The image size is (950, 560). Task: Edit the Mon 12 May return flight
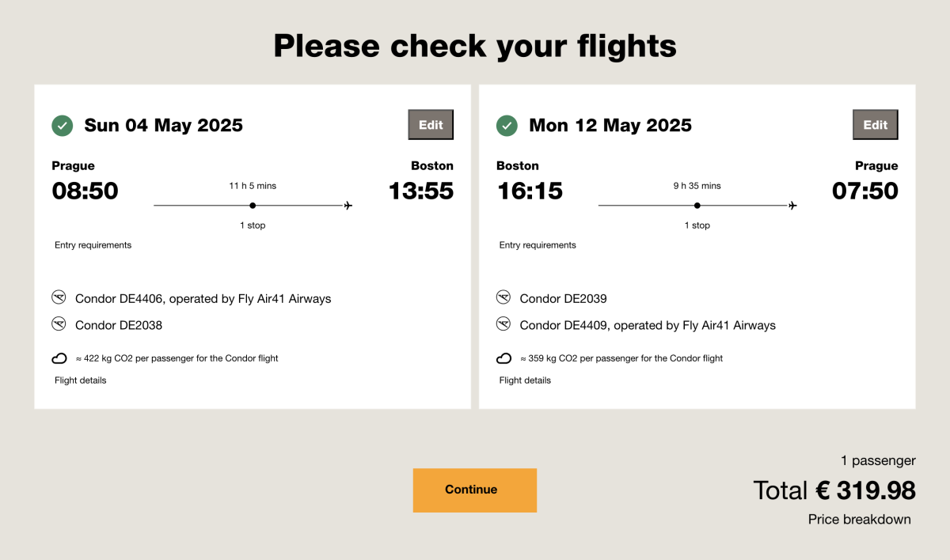[x=875, y=125]
